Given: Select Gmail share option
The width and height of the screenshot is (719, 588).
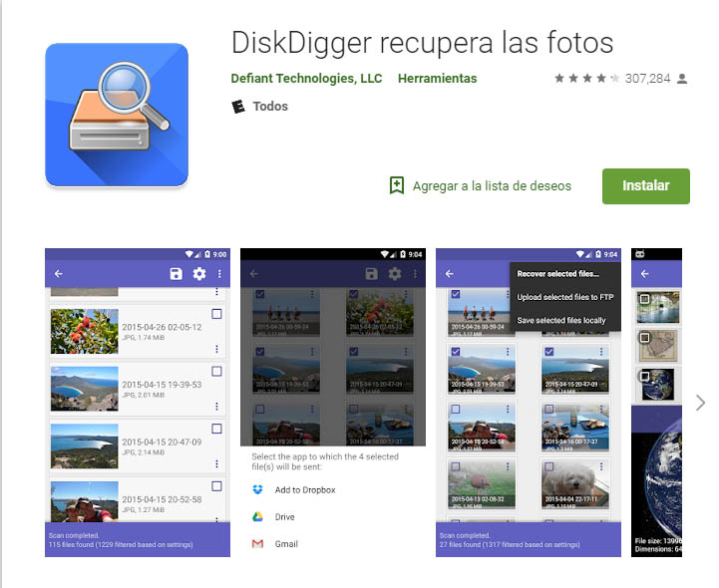Looking at the screenshot, I should pos(286,544).
